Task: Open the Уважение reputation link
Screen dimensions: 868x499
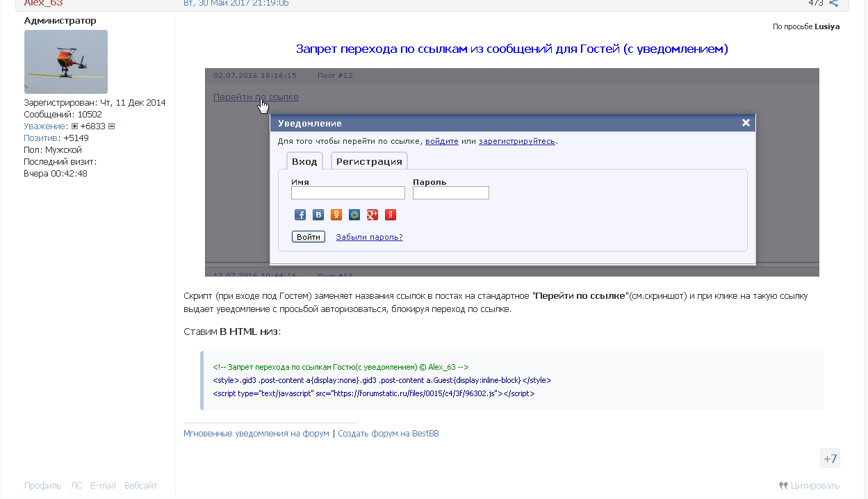Action: 44,126
